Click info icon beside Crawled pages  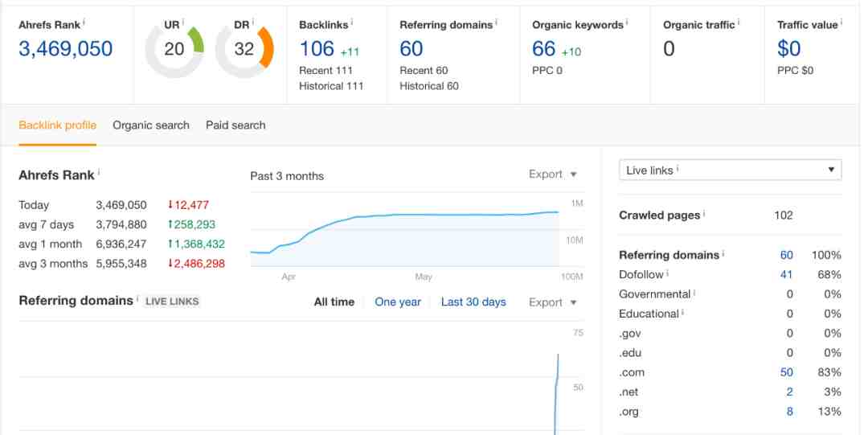704,213
